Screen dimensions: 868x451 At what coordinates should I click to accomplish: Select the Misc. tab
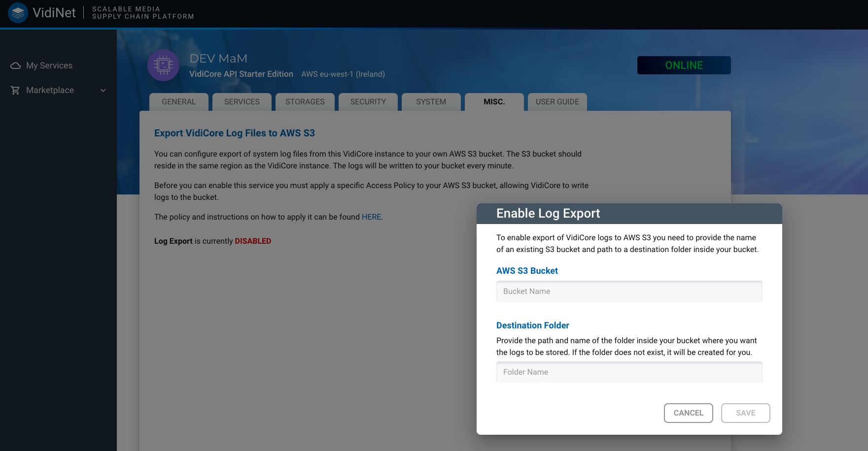coord(494,102)
